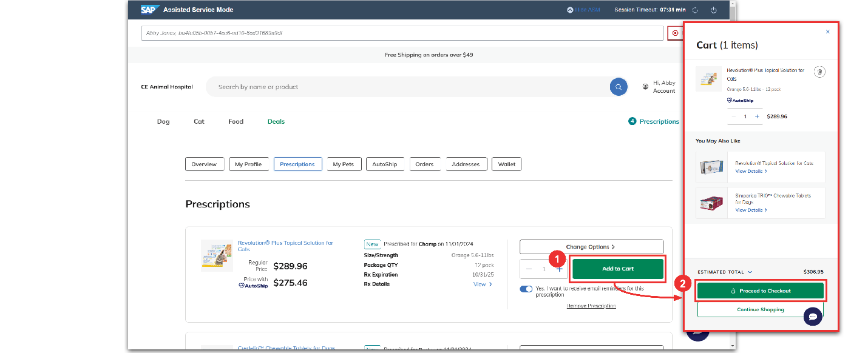Delete the cart item with trash icon

819,72
